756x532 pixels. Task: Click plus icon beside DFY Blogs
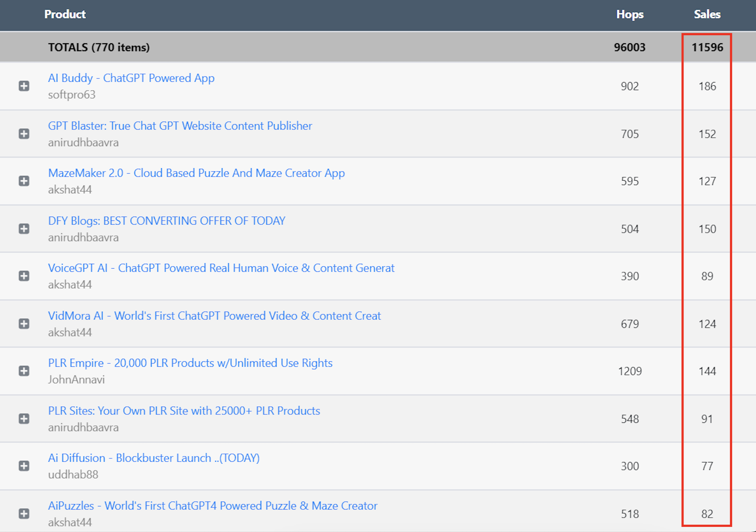[24, 229]
